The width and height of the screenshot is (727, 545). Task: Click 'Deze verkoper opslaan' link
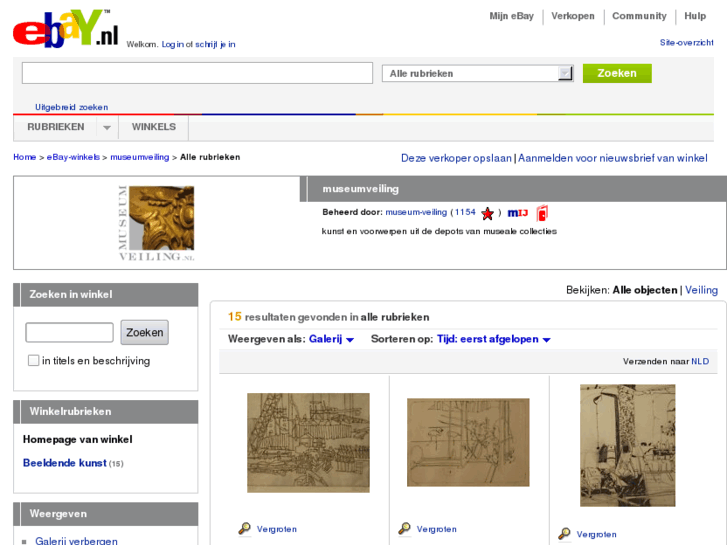(456, 158)
